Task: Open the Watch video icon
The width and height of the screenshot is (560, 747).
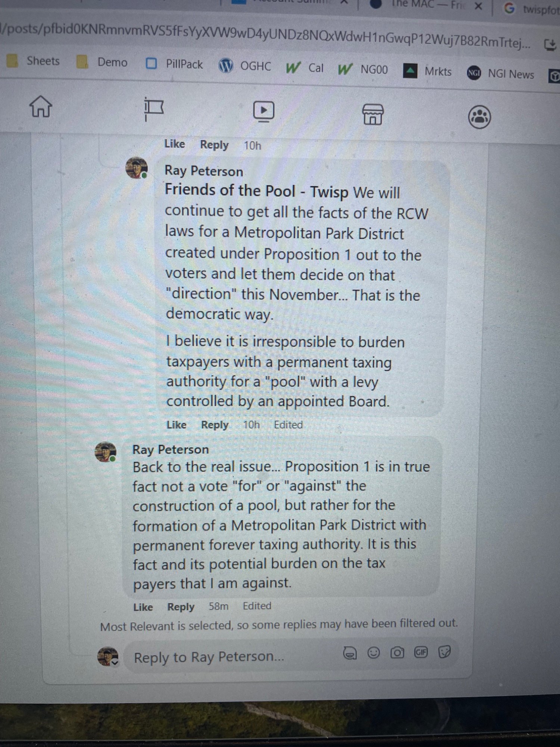Action: pos(264,111)
